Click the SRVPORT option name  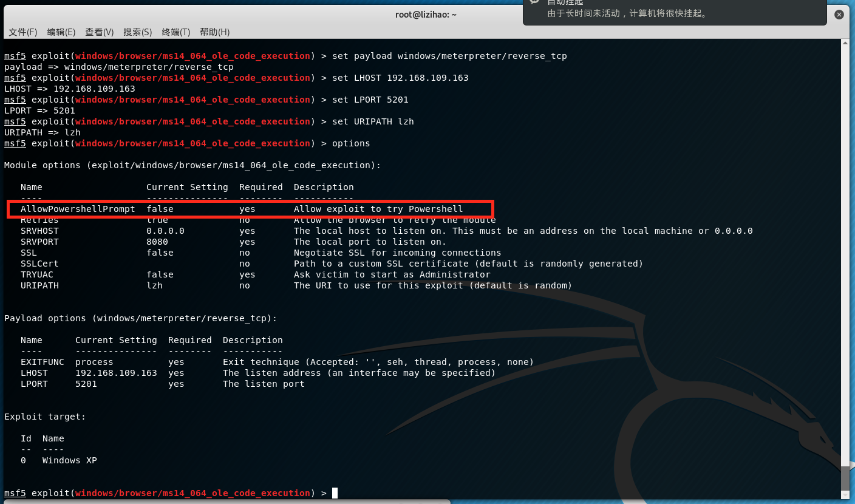point(39,242)
